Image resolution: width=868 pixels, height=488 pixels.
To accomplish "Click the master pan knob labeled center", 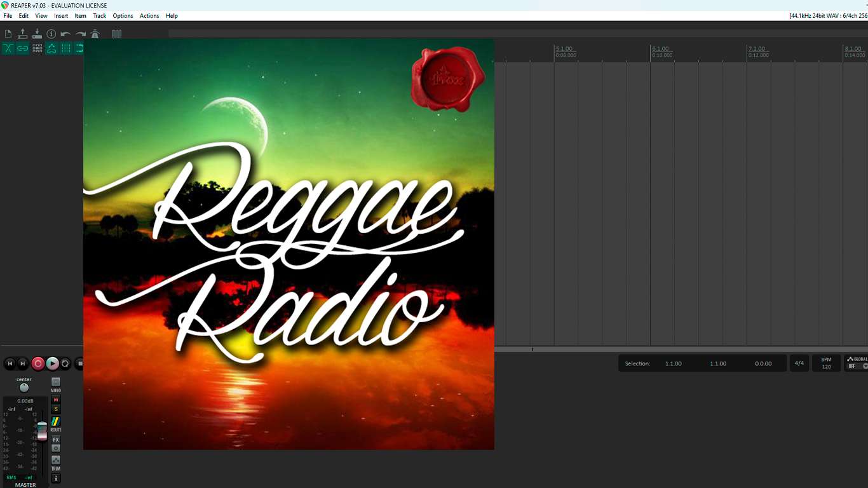I will [x=24, y=388].
